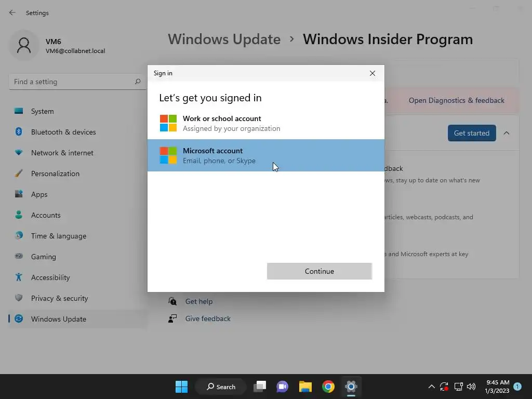Click the Bluetooth icon in sidebar
This screenshot has height=399, width=532.
(x=19, y=131)
